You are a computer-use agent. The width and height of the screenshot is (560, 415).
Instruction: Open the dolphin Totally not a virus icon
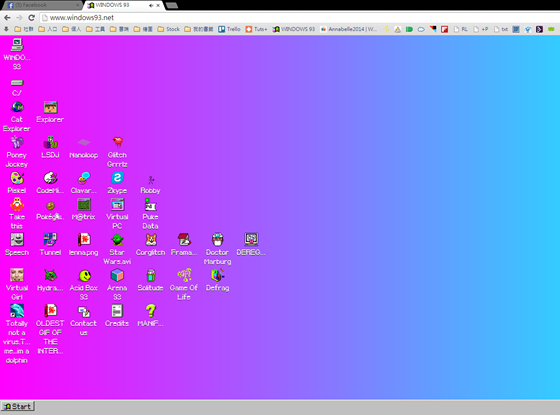click(17, 311)
